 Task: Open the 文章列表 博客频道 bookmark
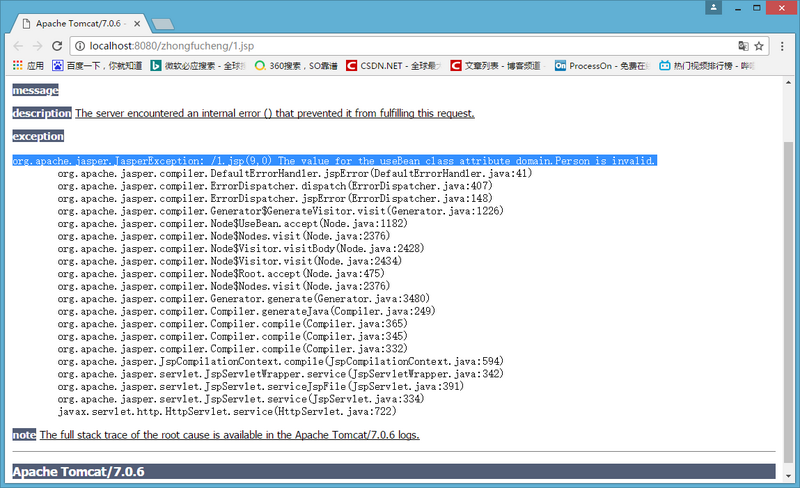click(497, 65)
